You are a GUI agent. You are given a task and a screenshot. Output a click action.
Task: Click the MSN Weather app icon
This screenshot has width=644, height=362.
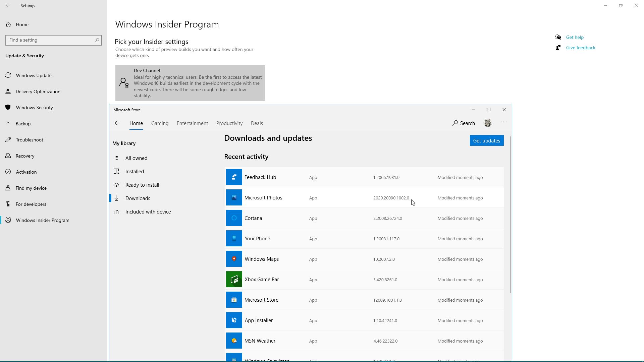click(x=234, y=341)
